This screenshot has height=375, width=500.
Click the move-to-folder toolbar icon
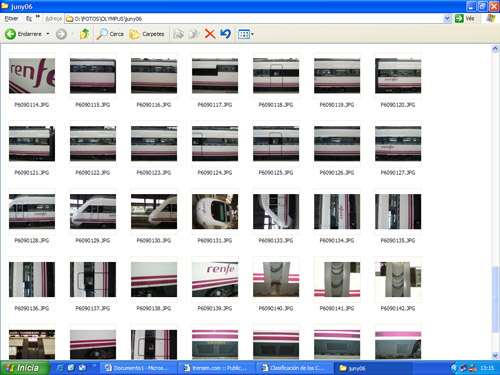179,34
